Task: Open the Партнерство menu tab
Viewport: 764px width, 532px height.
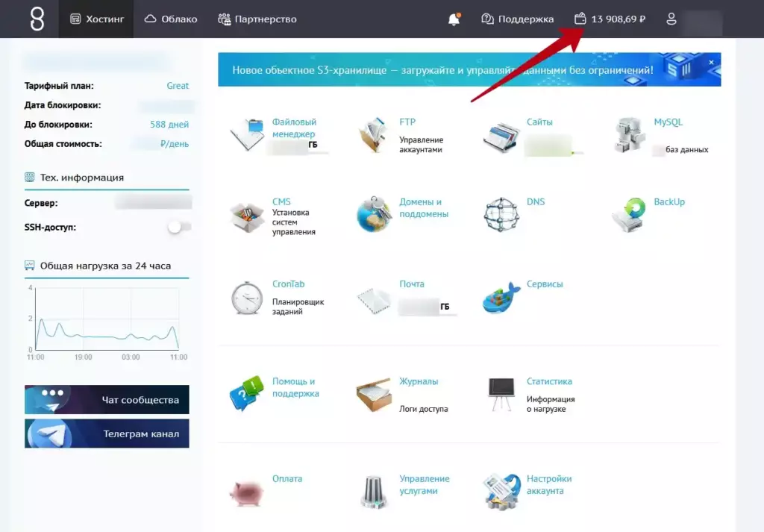Action: click(257, 19)
